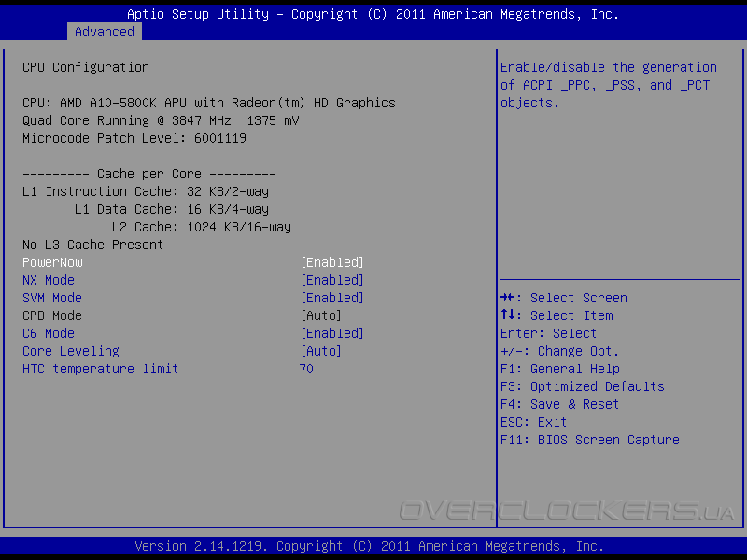The image size is (747, 560).
Task: Select the C6 Mode setting label
Action: [49, 333]
